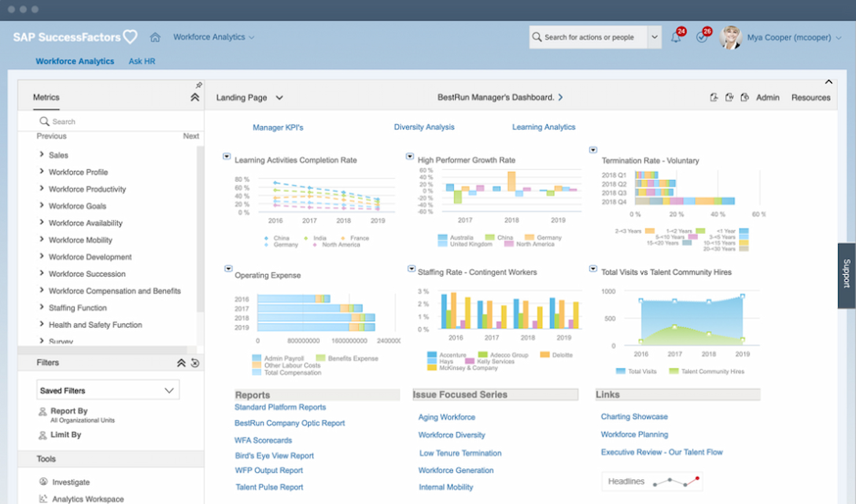The height and width of the screenshot is (504, 856).
Task: Open the Termination Rate - Voluntary chart menu
Action: tap(593, 150)
